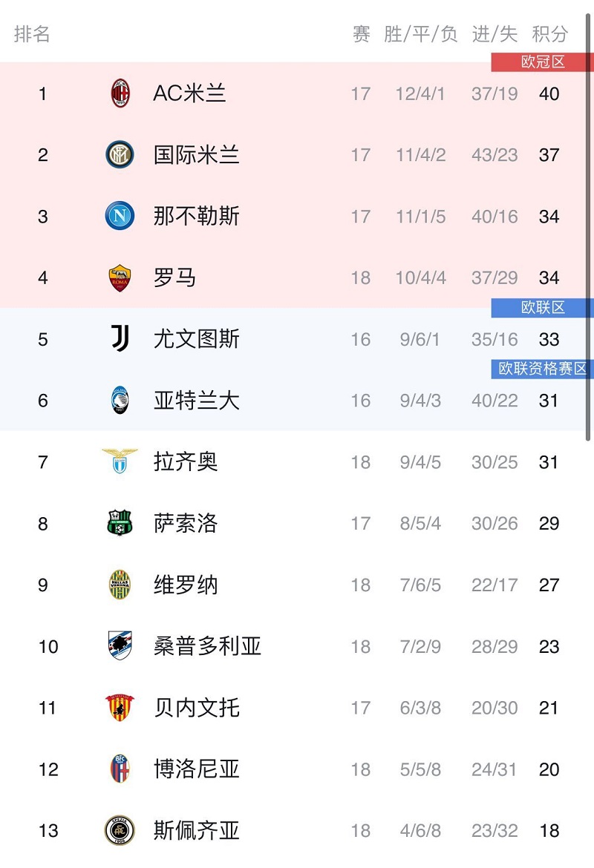Open the AC米兰 team name
Viewport: 594px width, 868px height.
189,93
